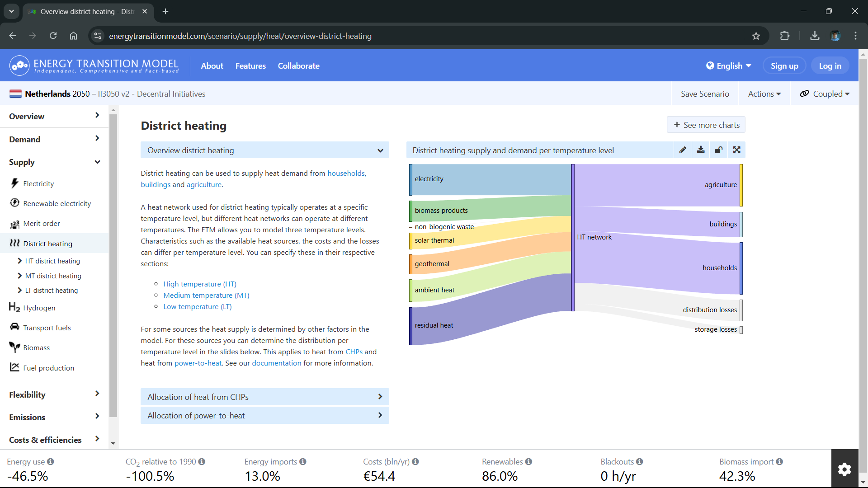Viewport: 868px width, 488px height.
Task: Open Renewable electricity sidebar item
Action: [57, 204]
